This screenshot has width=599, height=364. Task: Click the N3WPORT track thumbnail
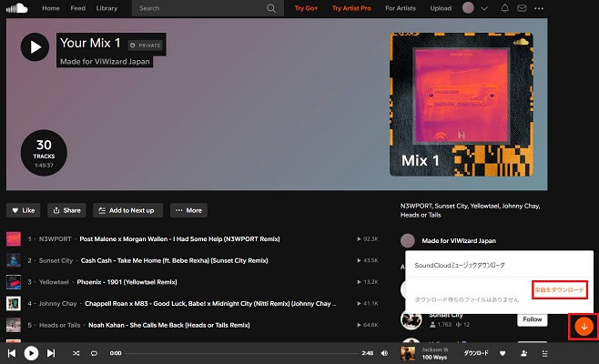point(14,239)
